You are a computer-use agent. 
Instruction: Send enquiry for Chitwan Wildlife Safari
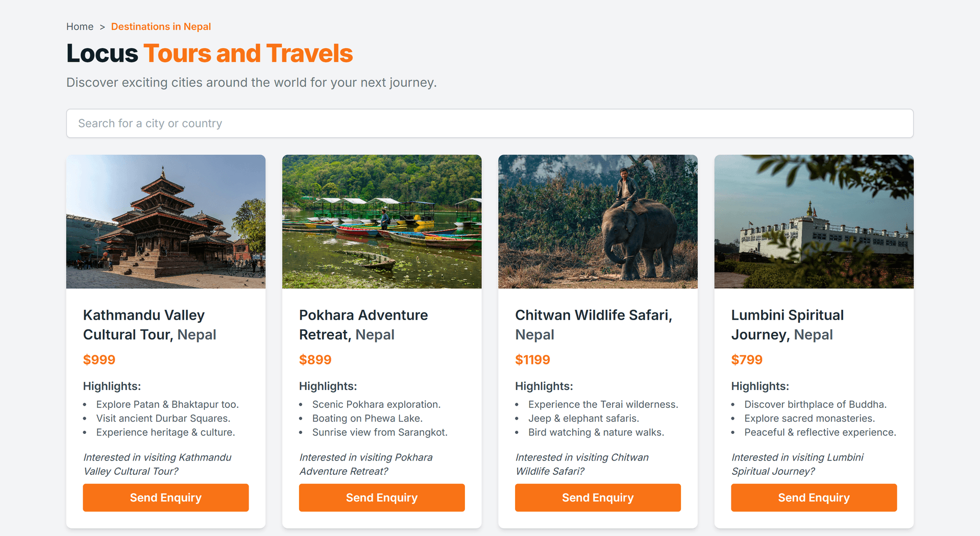point(598,498)
